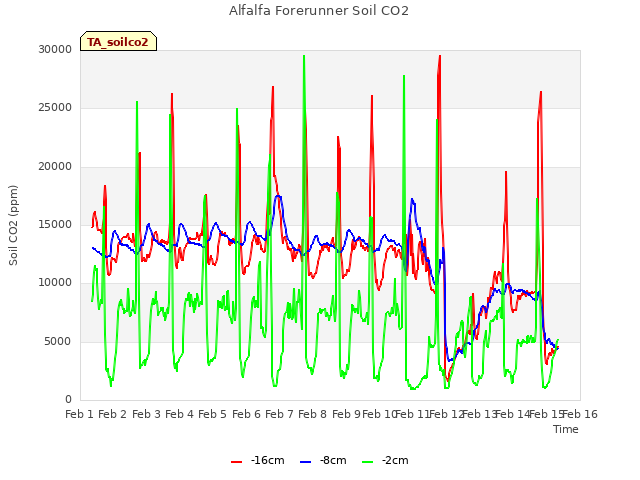Image resolution: width=640 pixels, height=480 pixels.
Task: Click the Feb 10 x-axis label
Action: pos(379,415)
